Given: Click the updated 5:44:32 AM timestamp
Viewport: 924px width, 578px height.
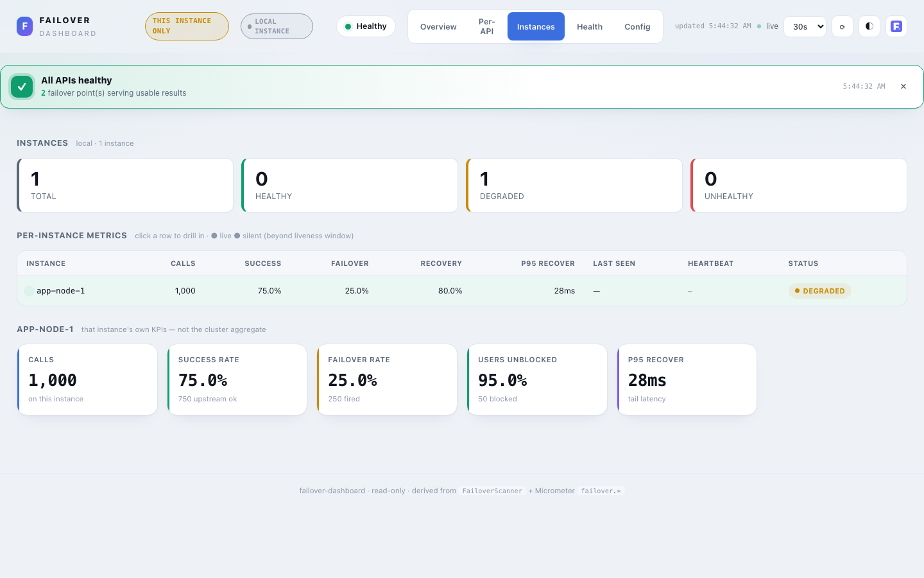Looking at the screenshot, I should tap(713, 26).
